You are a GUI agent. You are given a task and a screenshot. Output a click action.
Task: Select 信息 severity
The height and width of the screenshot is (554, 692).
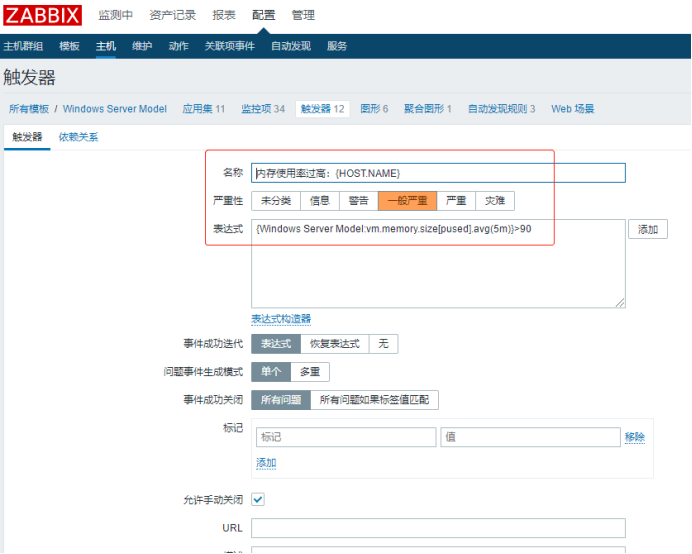320,201
